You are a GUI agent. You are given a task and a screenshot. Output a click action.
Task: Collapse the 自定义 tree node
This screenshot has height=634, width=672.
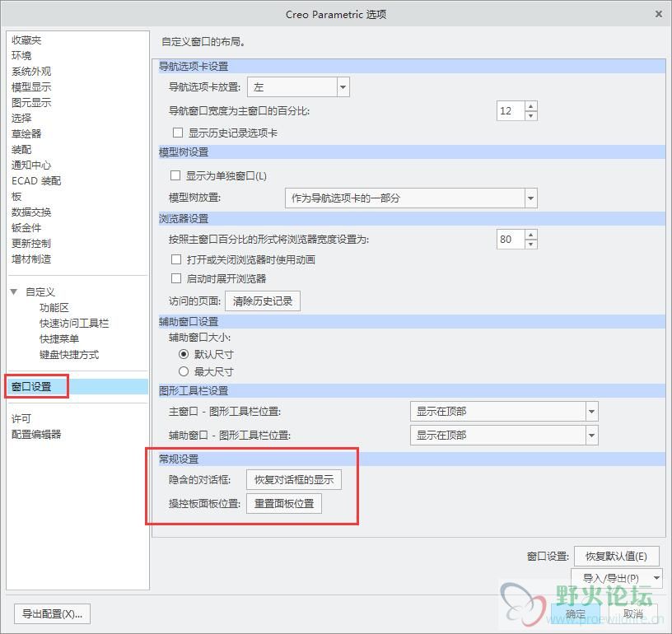coord(14,292)
